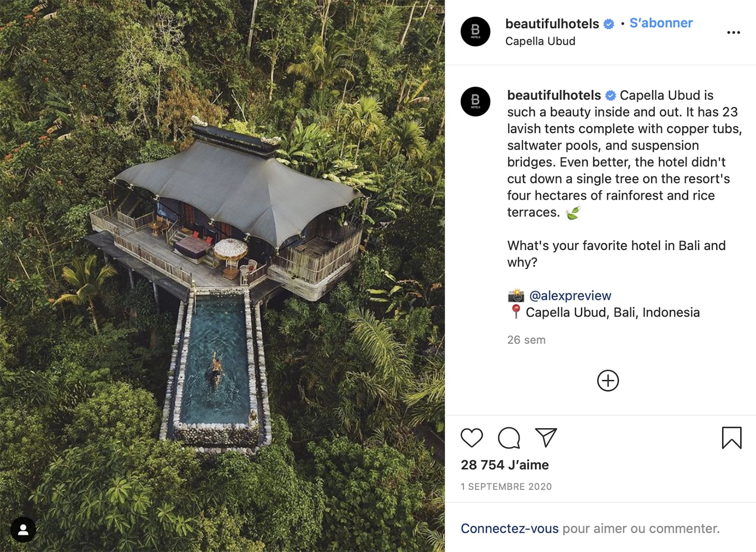Open the beautifulhotels username in the header

pyautogui.click(x=552, y=24)
